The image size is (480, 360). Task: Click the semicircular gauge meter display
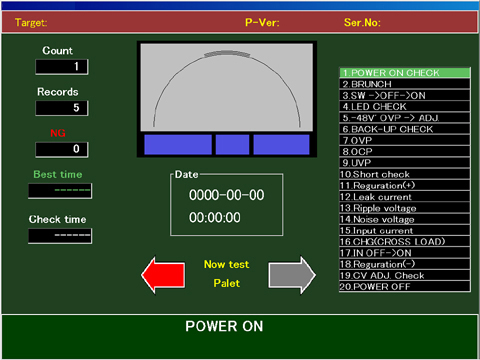[x=227, y=87]
